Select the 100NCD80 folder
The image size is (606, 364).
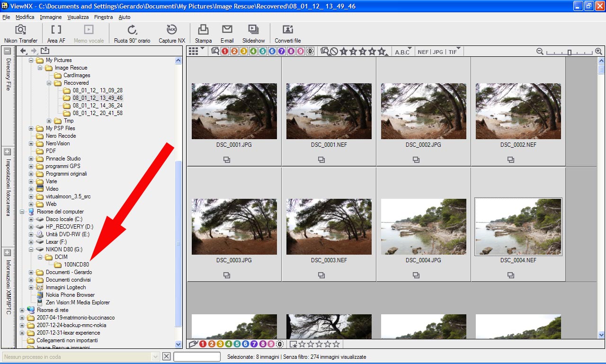tap(77, 265)
